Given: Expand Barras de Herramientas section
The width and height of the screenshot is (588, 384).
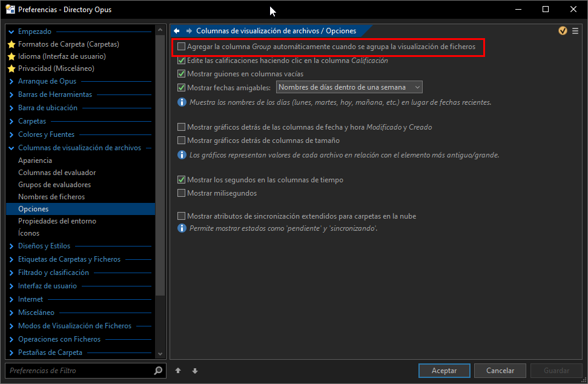Looking at the screenshot, I should click(12, 94).
